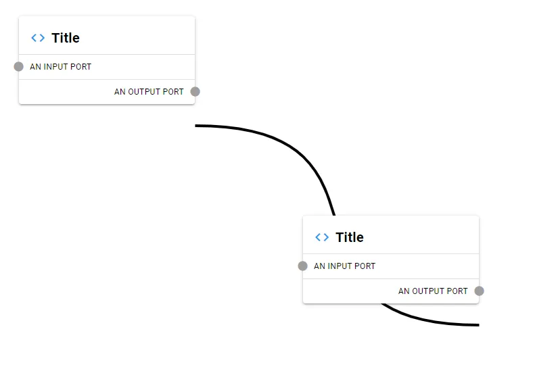Click the code brackets icon in the lower-right node
This screenshot has width=558, height=392.
coord(322,237)
